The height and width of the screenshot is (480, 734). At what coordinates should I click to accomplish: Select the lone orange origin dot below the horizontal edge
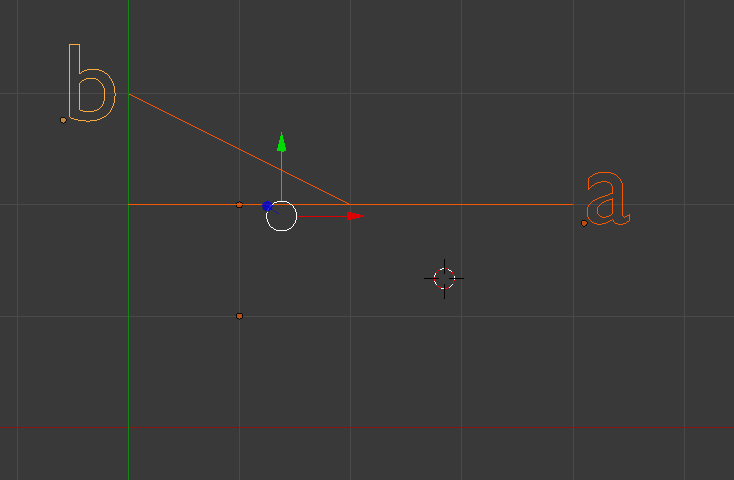[239, 316]
